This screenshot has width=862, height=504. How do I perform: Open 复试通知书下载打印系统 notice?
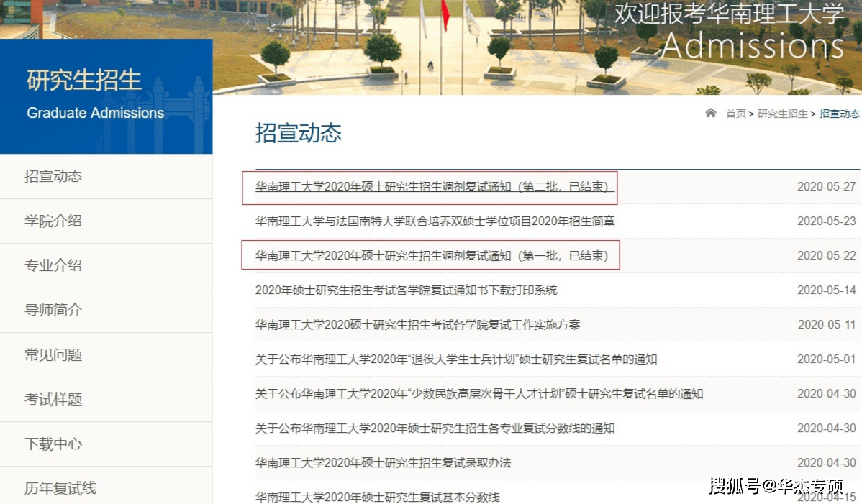tap(406, 290)
